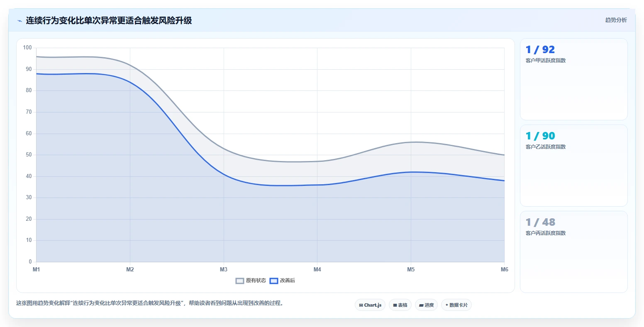The image size is (644, 327).
Task: Click the 进度 progress chip
Action: point(426,305)
